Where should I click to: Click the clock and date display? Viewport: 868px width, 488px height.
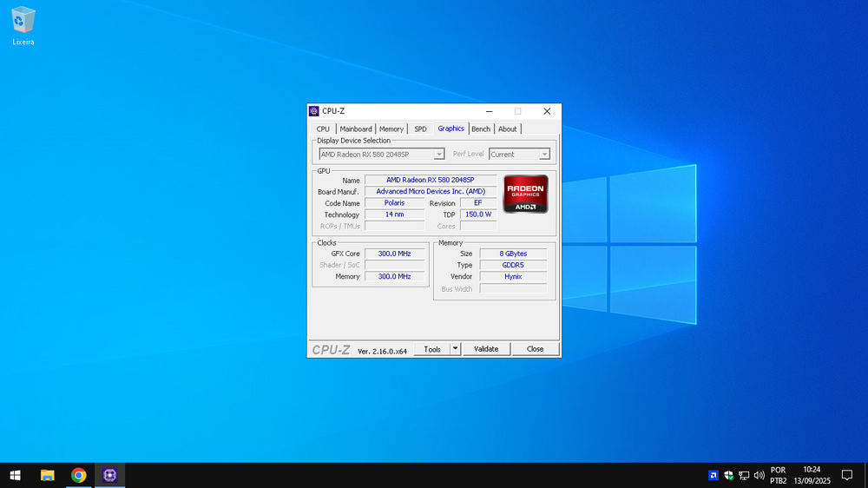812,475
